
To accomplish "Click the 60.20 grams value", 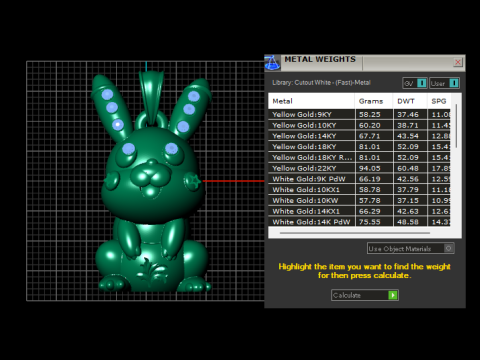I will [370, 125].
